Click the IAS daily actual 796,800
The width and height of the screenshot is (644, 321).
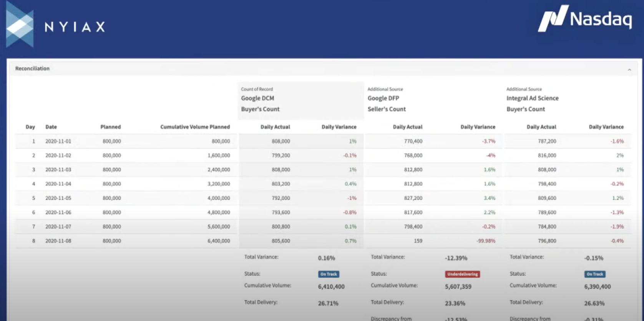tap(547, 241)
